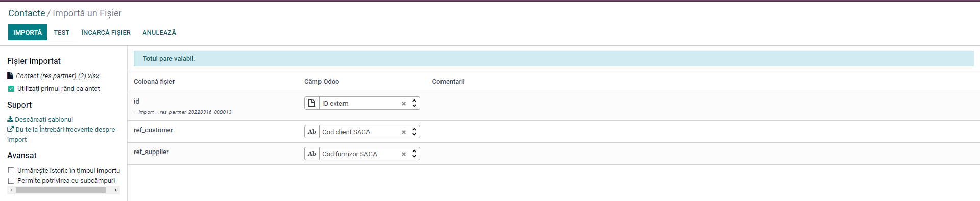Viewport: 980px width, 201px height.
Task: Click the Ab text icon beside Cod furnizor SAGA
Action: 312,154
